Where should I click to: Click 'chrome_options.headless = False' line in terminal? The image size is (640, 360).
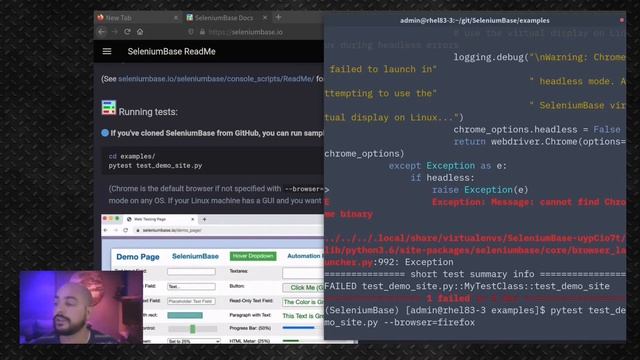coord(537,130)
